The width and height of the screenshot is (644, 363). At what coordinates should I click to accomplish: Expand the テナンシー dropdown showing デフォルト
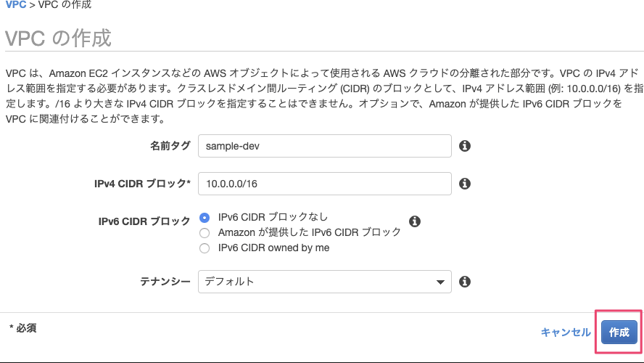point(324,282)
